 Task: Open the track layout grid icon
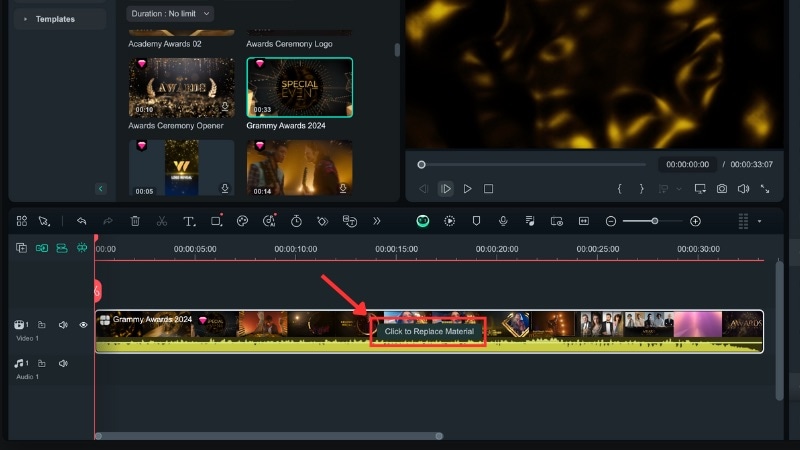743,221
